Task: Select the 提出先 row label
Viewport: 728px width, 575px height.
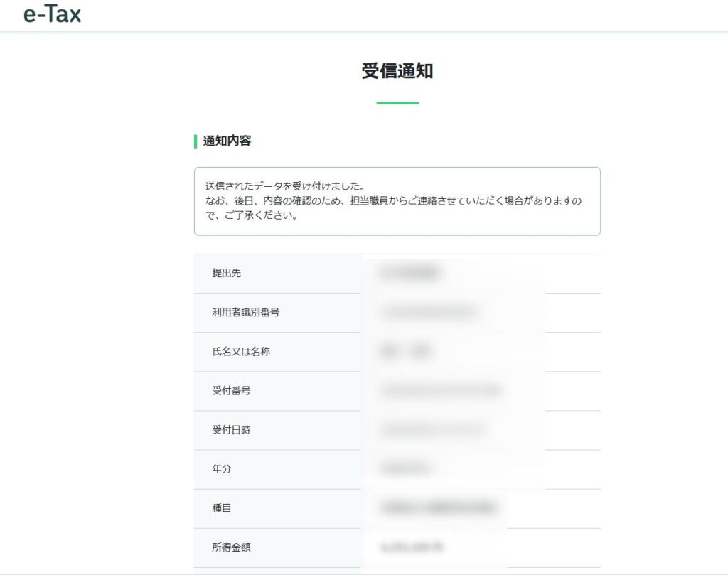Action: point(226,273)
